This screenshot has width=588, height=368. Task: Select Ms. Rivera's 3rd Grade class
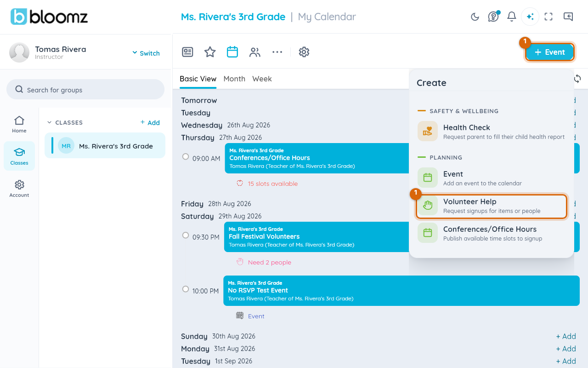pyautogui.click(x=105, y=145)
